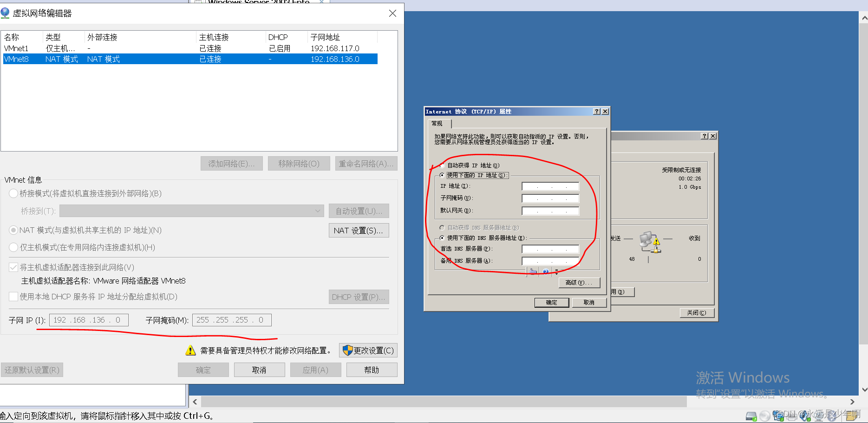
Task: Click the 子网地址 column header
Action: 342,37
